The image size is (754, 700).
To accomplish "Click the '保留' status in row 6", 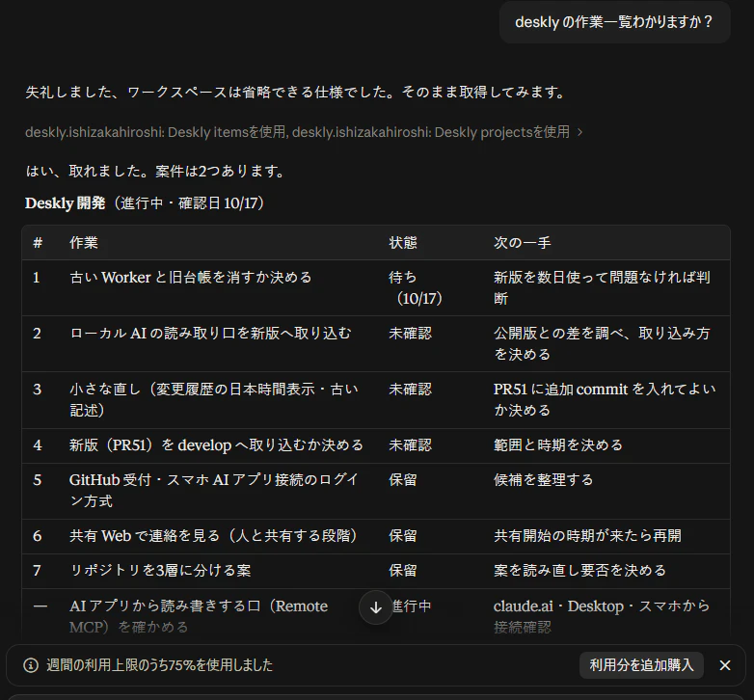I will tap(403, 536).
